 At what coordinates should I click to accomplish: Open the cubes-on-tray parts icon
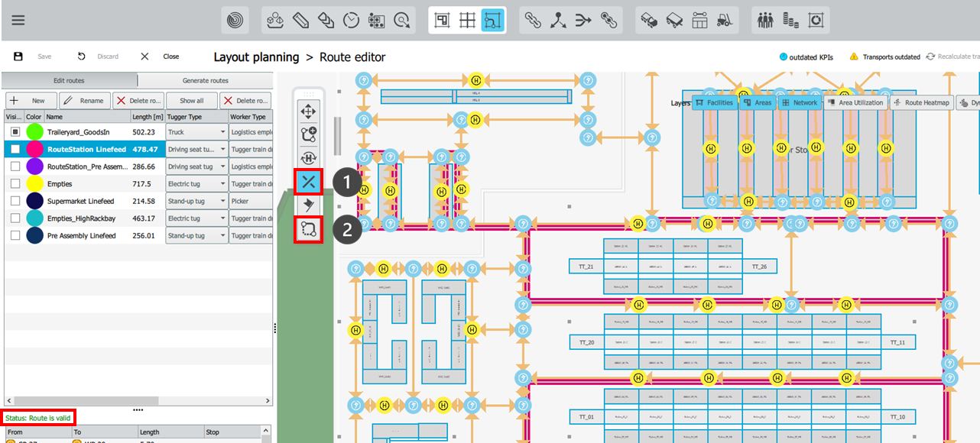[x=276, y=21]
